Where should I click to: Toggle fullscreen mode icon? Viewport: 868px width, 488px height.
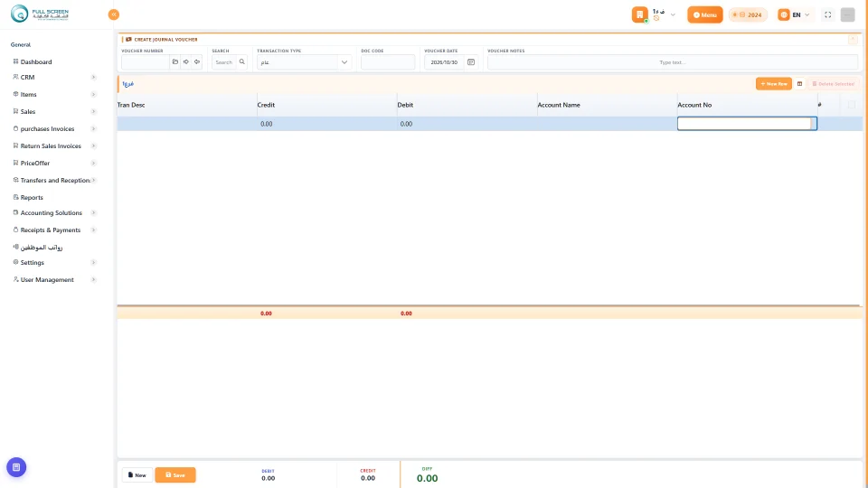[827, 15]
